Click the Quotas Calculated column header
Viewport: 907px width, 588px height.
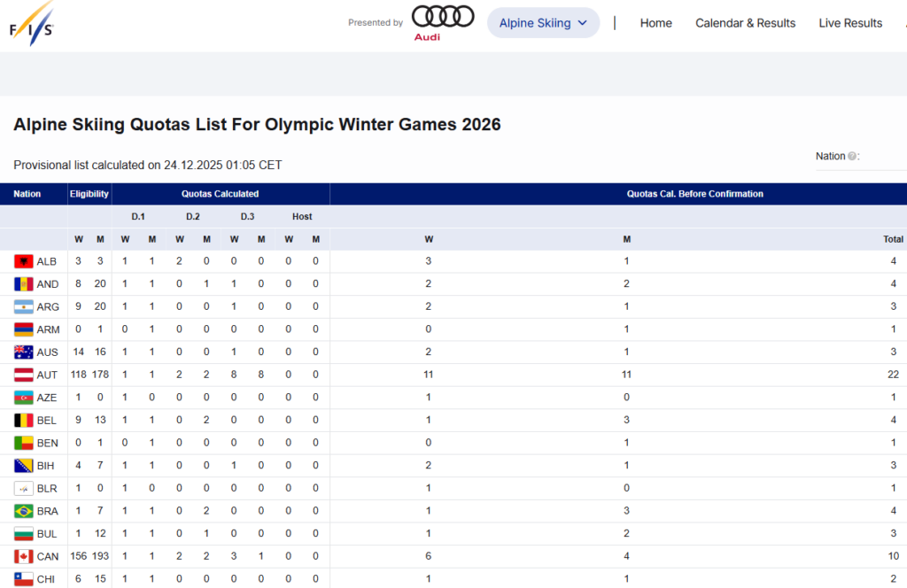coord(220,194)
